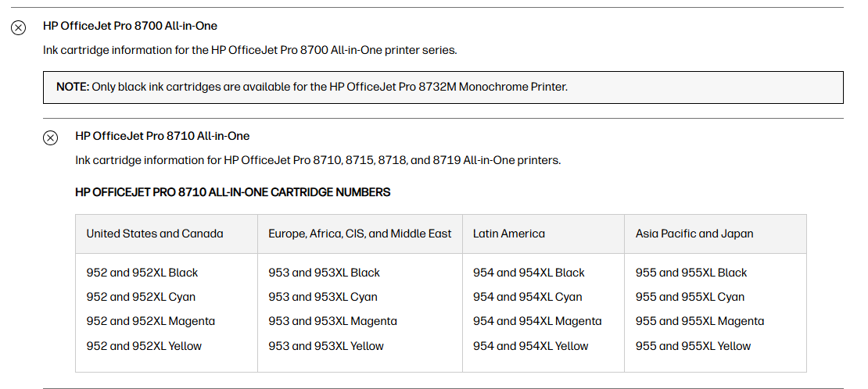The height and width of the screenshot is (389, 868).
Task: Click the 8700 printer series description text
Action: tap(249, 50)
